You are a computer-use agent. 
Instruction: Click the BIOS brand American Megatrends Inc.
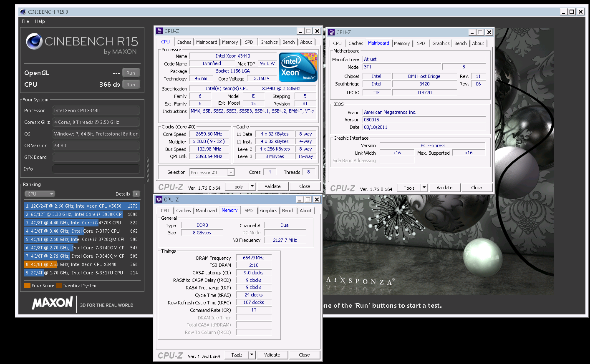coord(424,112)
